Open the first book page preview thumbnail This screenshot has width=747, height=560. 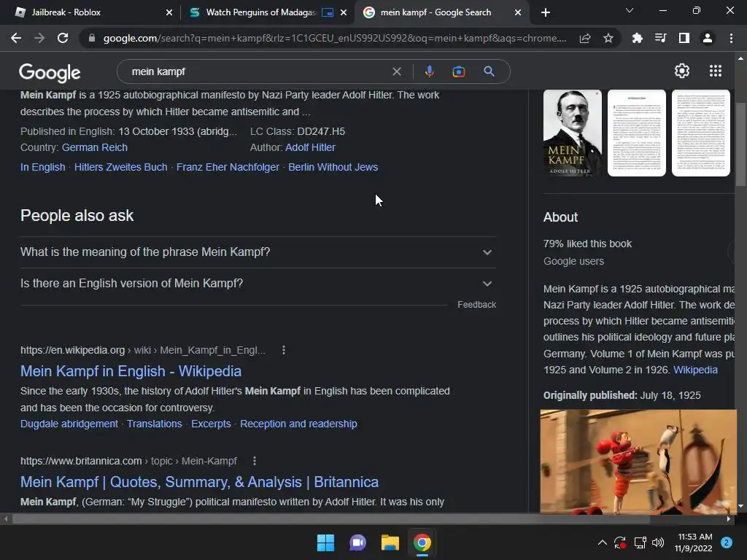[x=636, y=133]
